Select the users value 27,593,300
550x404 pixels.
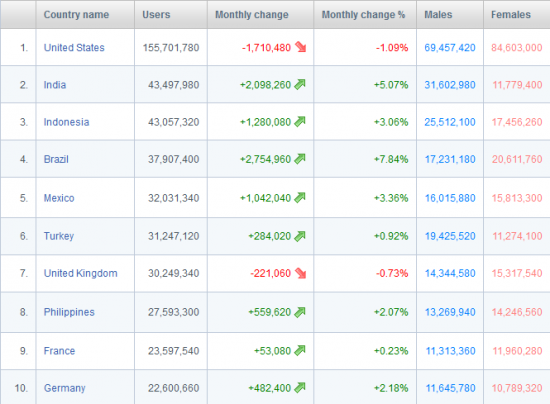point(173,312)
